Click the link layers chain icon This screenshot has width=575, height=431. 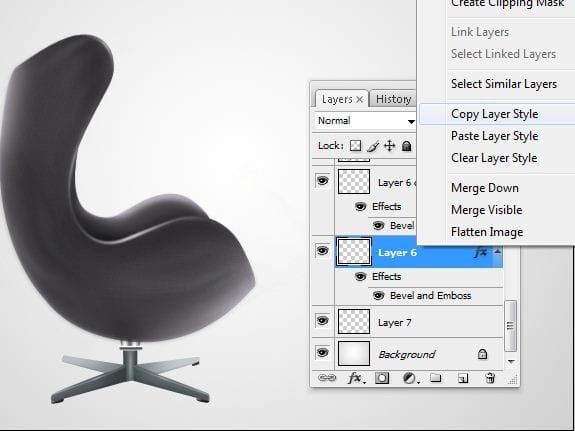coord(326,378)
